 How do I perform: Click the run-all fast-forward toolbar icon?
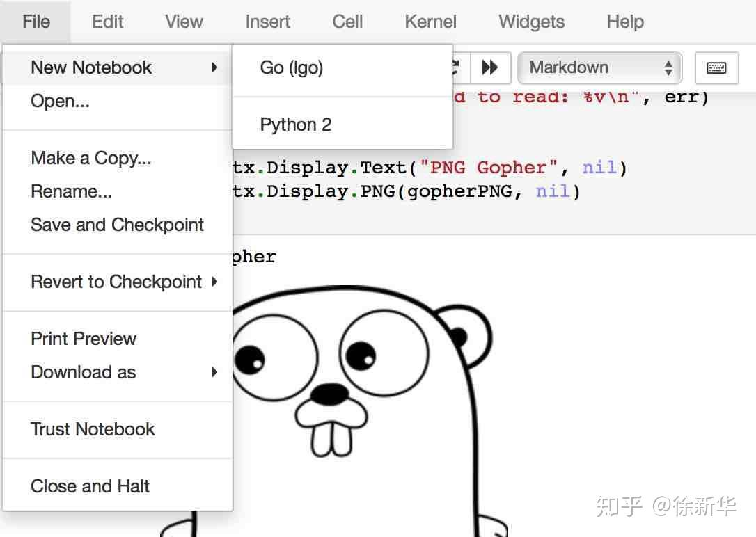(x=489, y=67)
